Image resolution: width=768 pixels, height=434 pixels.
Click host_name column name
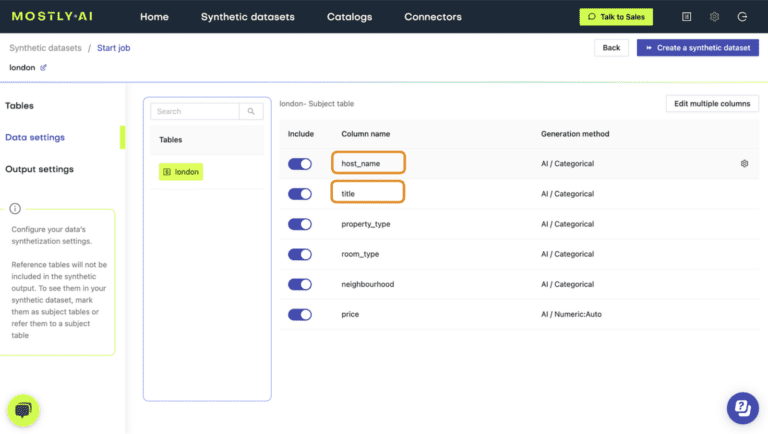360,164
